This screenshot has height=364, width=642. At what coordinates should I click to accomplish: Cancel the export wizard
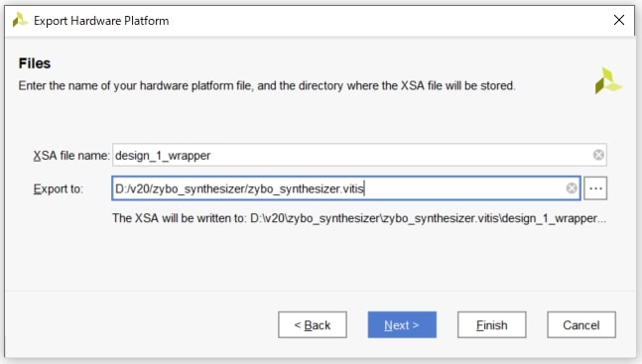[581, 324]
